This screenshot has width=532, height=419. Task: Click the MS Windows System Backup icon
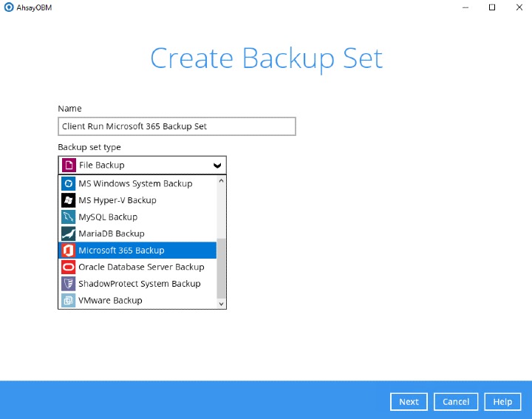click(x=68, y=183)
